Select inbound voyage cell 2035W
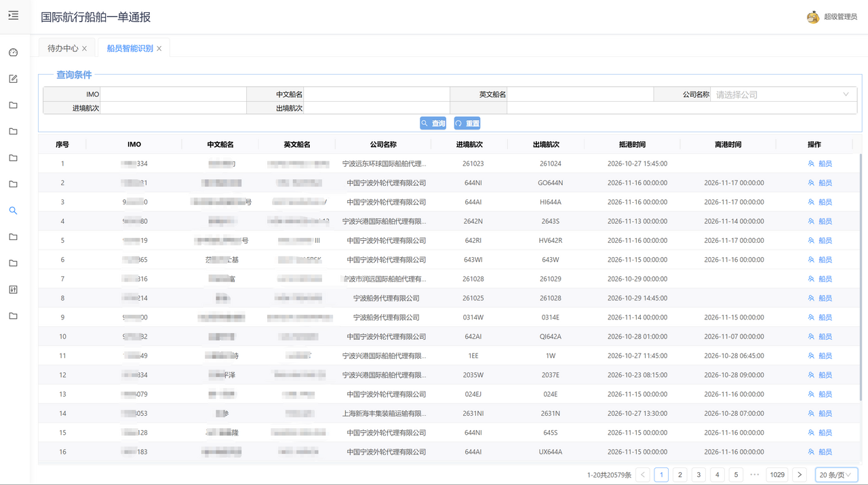 coord(473,375)
